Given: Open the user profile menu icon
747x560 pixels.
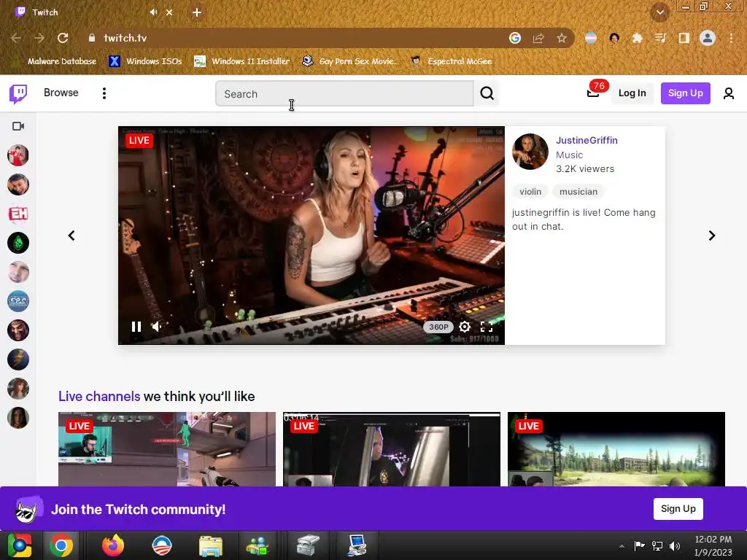Looking at the screenshot, I should [x=729, y=93].
